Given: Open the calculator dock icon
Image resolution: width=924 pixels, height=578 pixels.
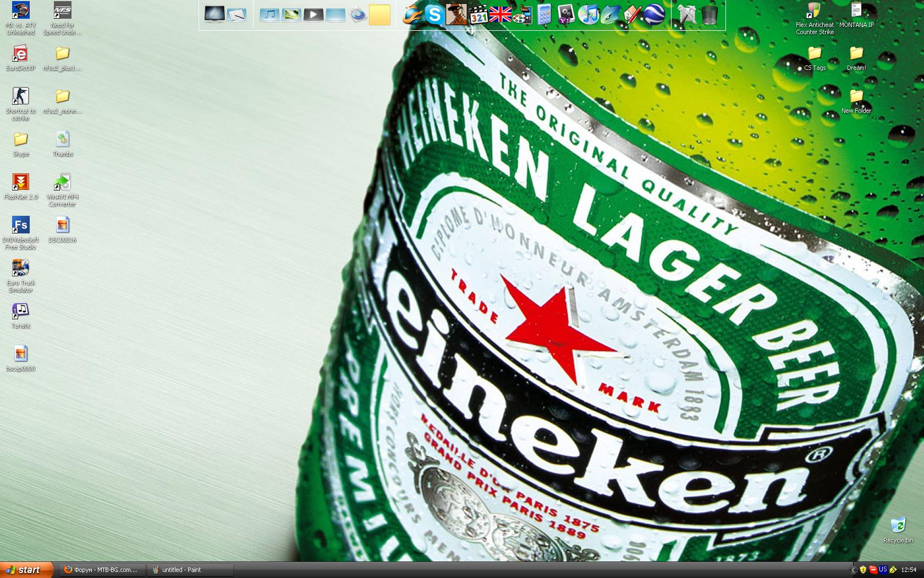Looking at the screenshot, I should [x=544, y=15].
